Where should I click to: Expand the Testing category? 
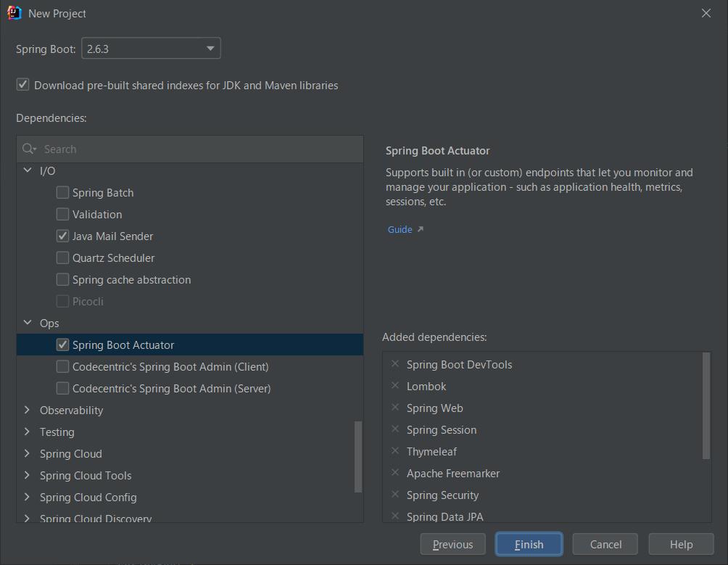click(27, 432)
